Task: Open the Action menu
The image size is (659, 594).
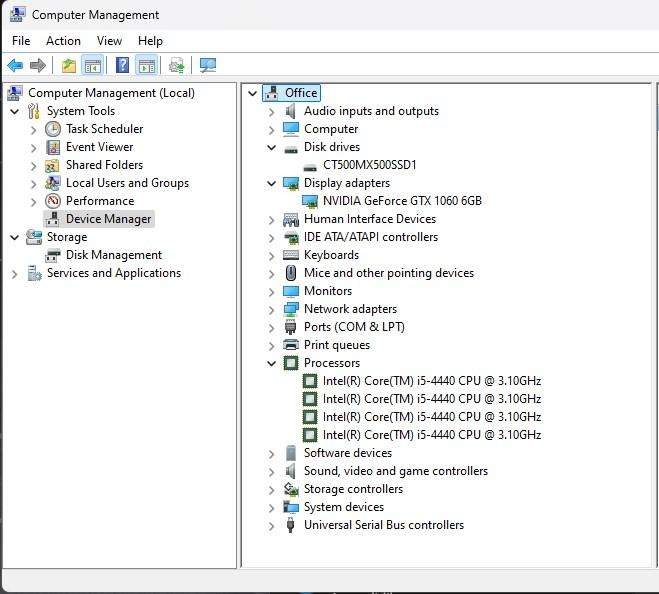Action: coord(63,41)
